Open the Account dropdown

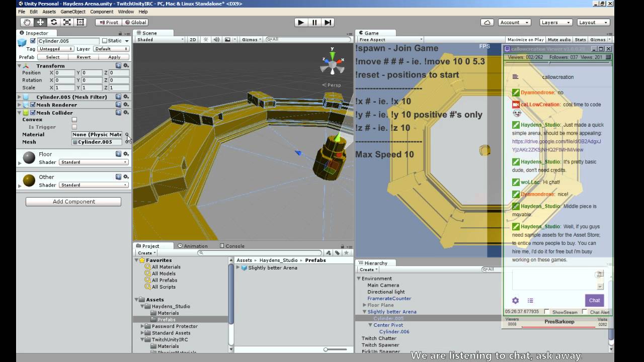[514, 22]
